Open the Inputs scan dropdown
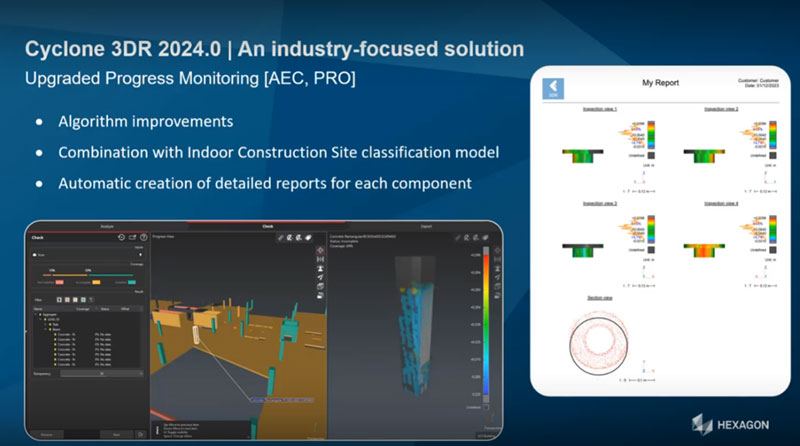Image resolution: width=800 pixels, height=446 pixels. (140, 255)
